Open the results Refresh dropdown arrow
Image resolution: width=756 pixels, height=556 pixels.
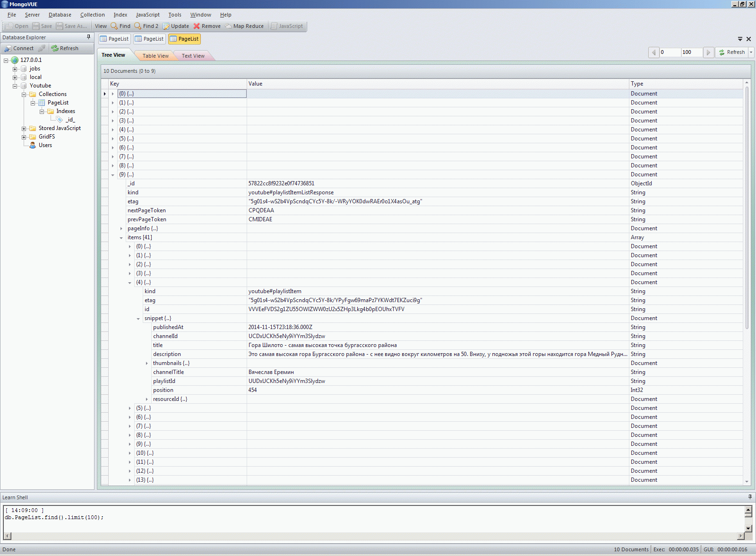(751, 52)
